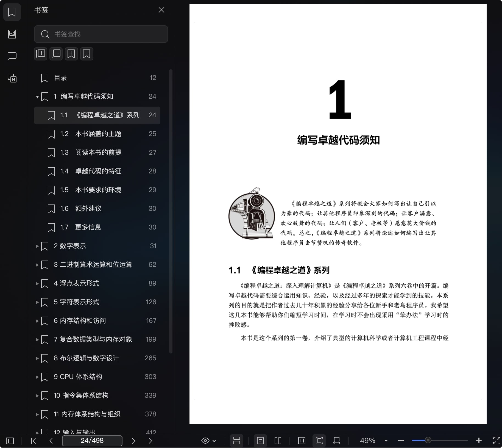Select bookmark 1.1 《编程卓越之道》系列
Viewport: 502px width, 448px height.
tap(97, 115)
